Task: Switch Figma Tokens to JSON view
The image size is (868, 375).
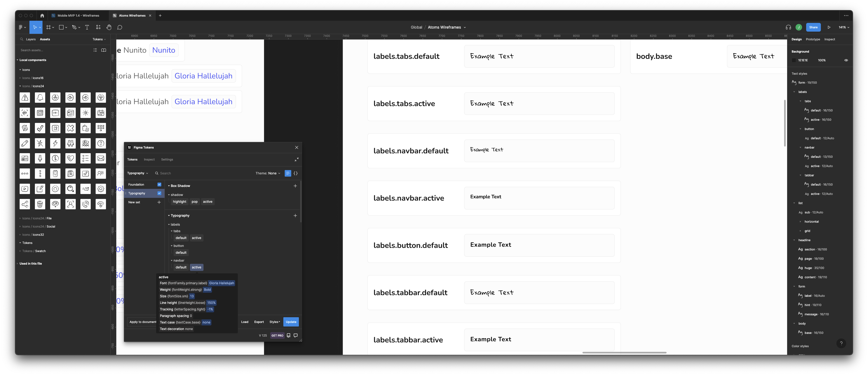Action: click(296, 173)
